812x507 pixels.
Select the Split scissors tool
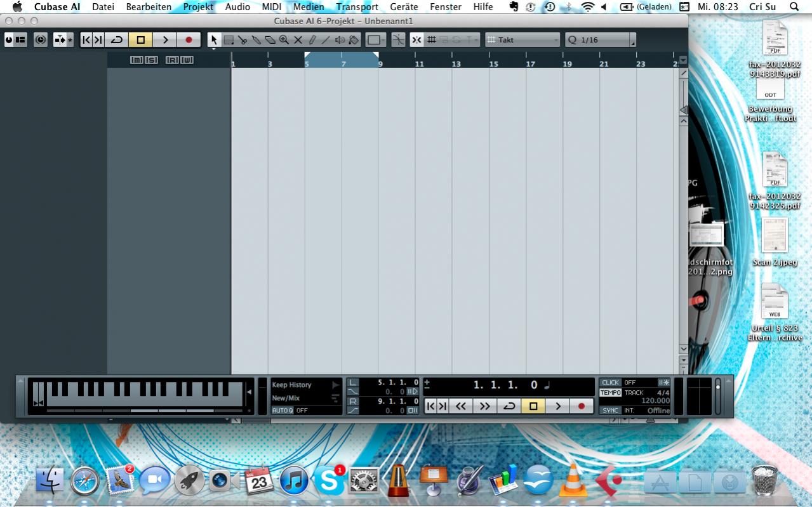pos(243,40)
